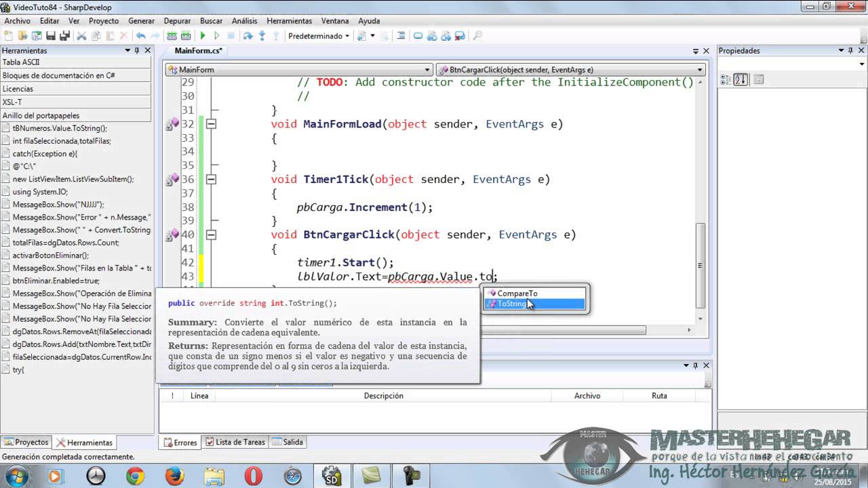Click the Alphabetical sort icon in Propiedades
Viewport: 868px width, 488px height.
[741, 79]
